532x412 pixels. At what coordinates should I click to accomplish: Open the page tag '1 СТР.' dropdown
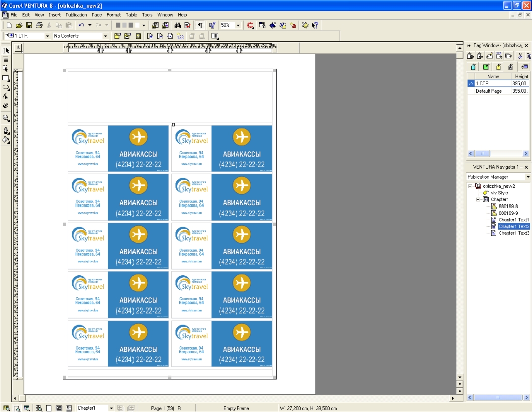[48, 36]
